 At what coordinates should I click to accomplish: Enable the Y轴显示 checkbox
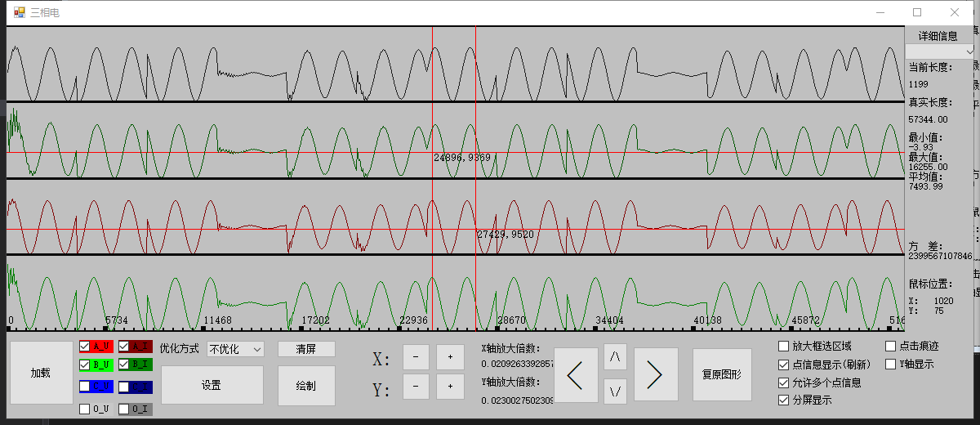pos(891,364)
